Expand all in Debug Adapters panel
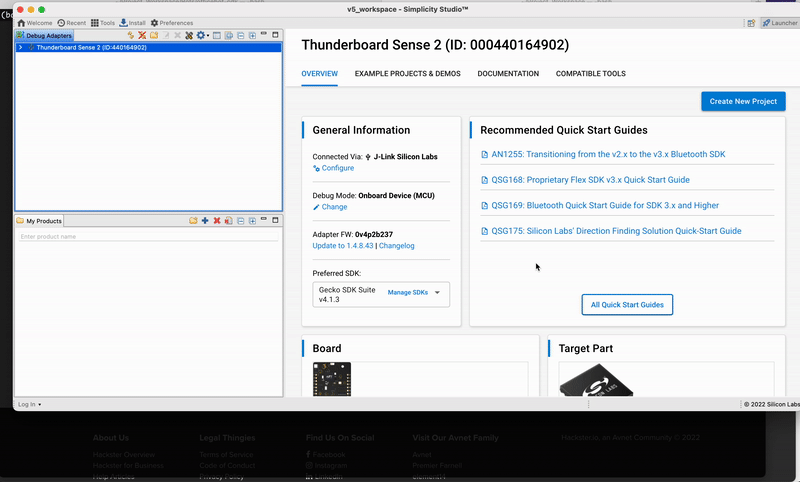The width and height of the screenshot is (800, 482). pos(252,35)
